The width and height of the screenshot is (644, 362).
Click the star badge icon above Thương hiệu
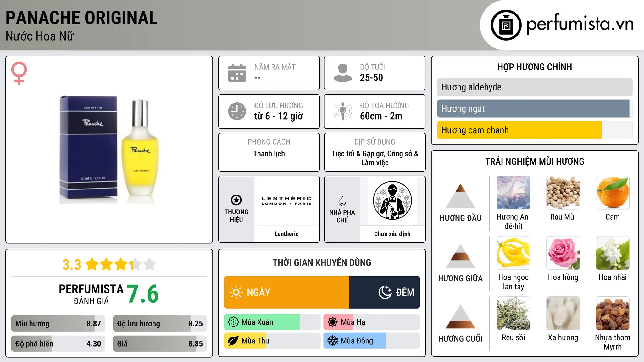point(236,200)
